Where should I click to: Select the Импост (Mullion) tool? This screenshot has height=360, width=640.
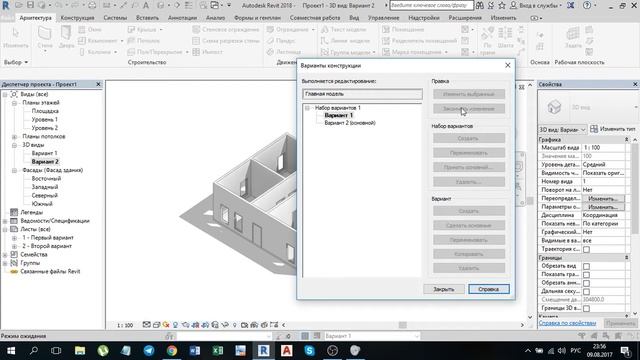[208, 52]
